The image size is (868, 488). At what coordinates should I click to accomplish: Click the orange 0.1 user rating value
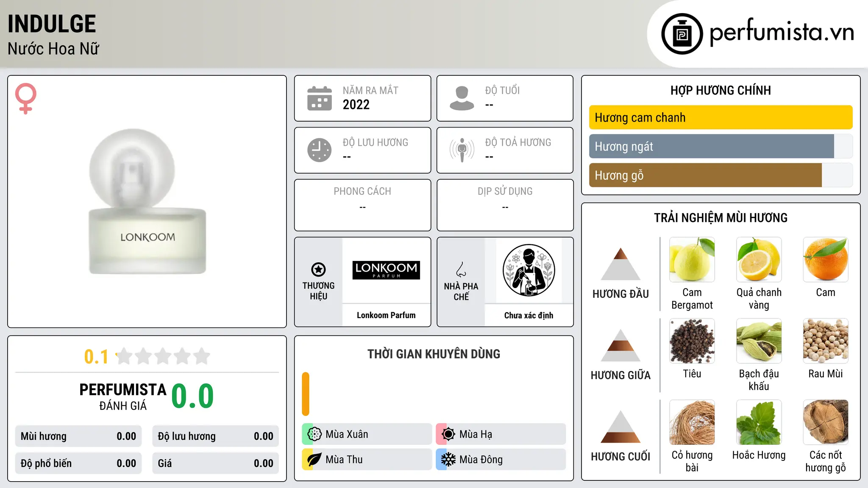pyautogui.click(x=96, y=357)
